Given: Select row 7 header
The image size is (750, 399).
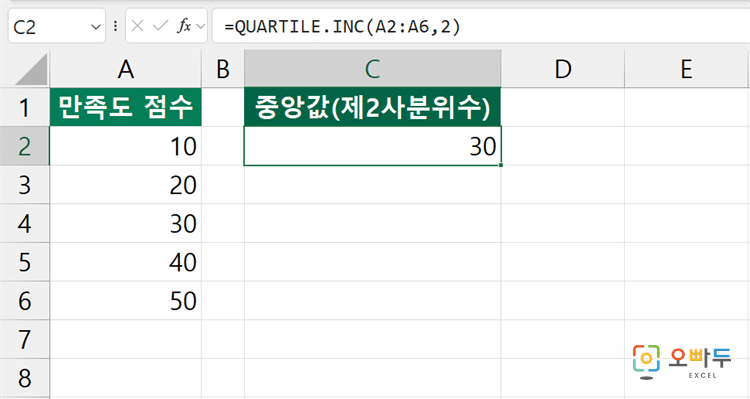Looking at the screenshot, I should [x=24, y=340].
